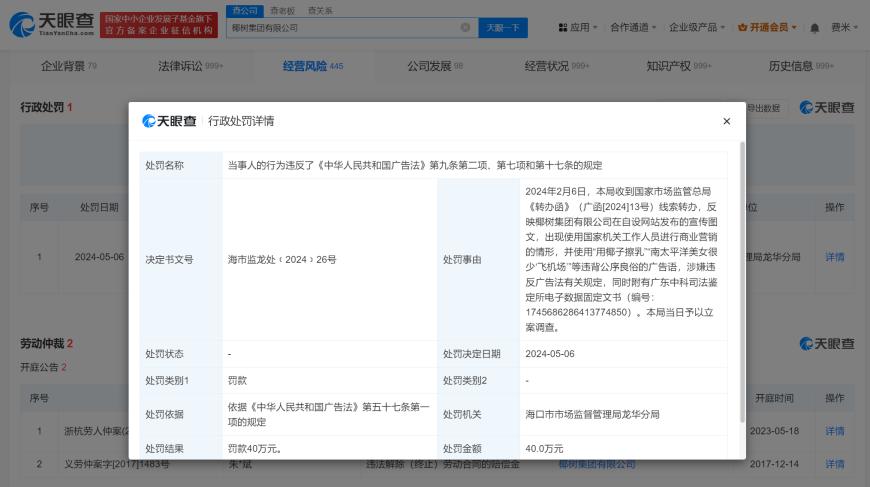Click the 处罚名称 value text
Screen dimensions: 870x487
[x=415, y=165]
